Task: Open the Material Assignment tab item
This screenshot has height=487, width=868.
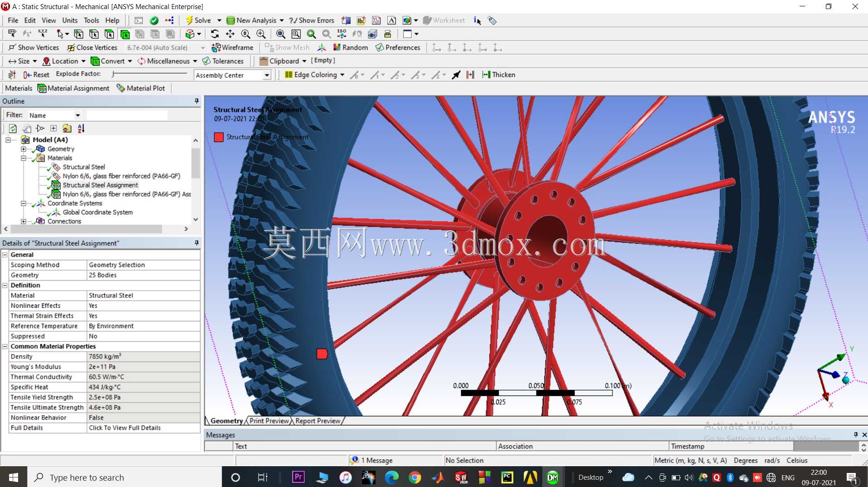Action: click(73, 88)
